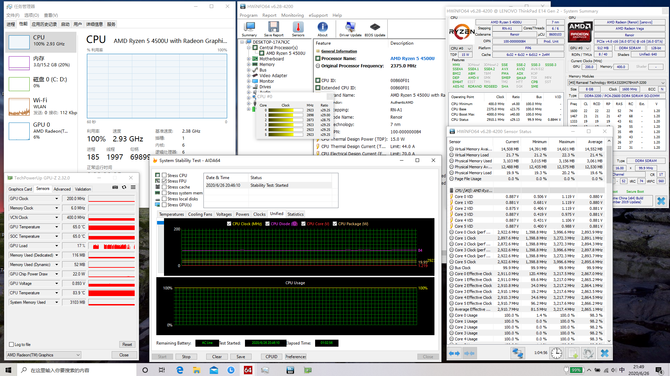Screen dimensions: 670x376
Task: Enable the Stress CPU checkbox
Action: pos(165,175)
